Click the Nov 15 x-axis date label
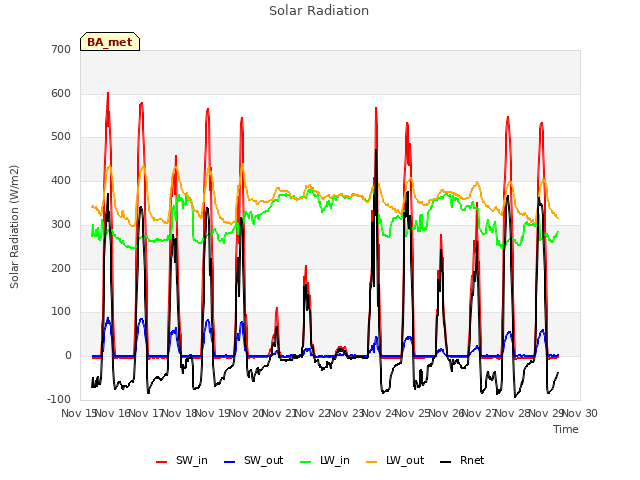This screenshot has height=480, width=640. [78, 413]
